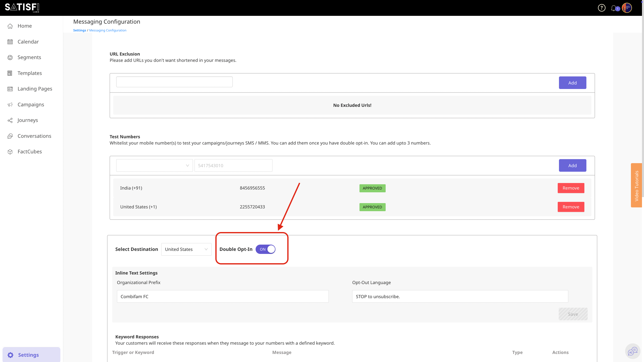Toggle the Double Opt-In switch off
The width and height of the screenshot is (644, 362).
(265, 249)
